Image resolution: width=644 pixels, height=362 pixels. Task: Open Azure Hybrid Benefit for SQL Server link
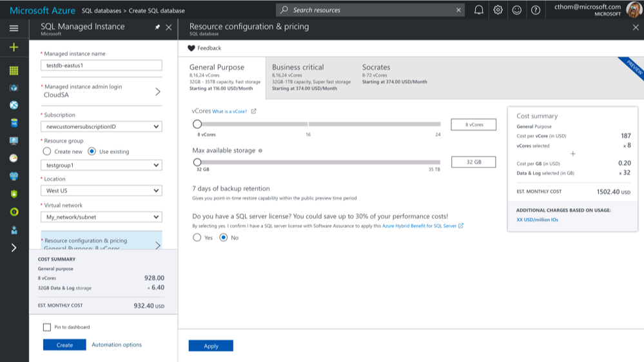coord(419,225)
